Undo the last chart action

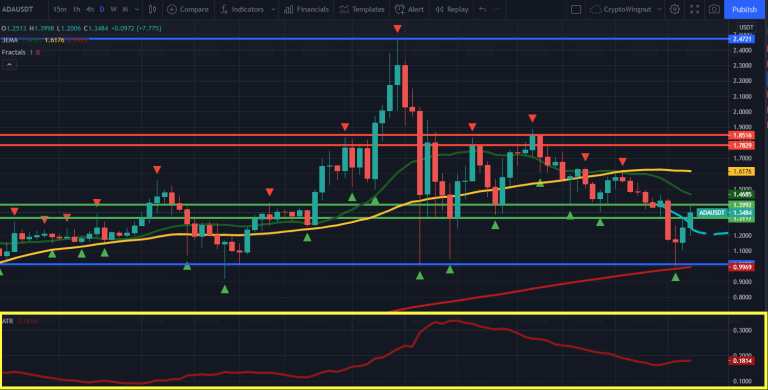(482, 9)
